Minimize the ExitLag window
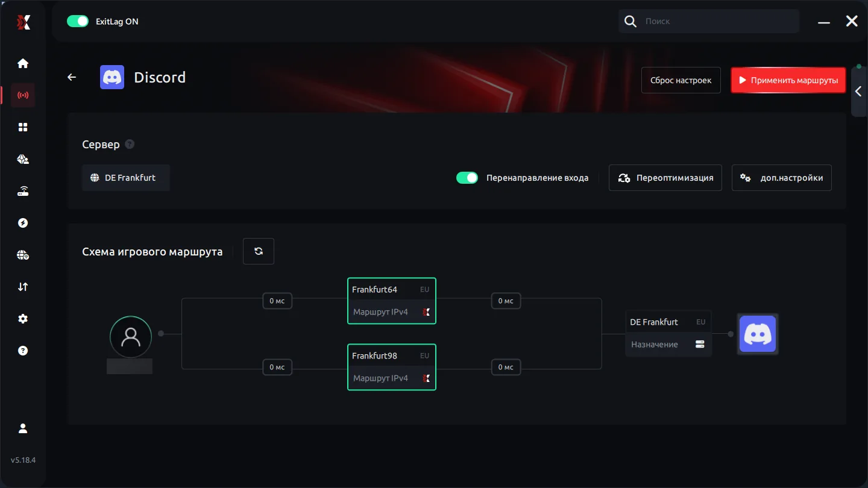This screenshot has height=488, width=868. click(824, 22)
